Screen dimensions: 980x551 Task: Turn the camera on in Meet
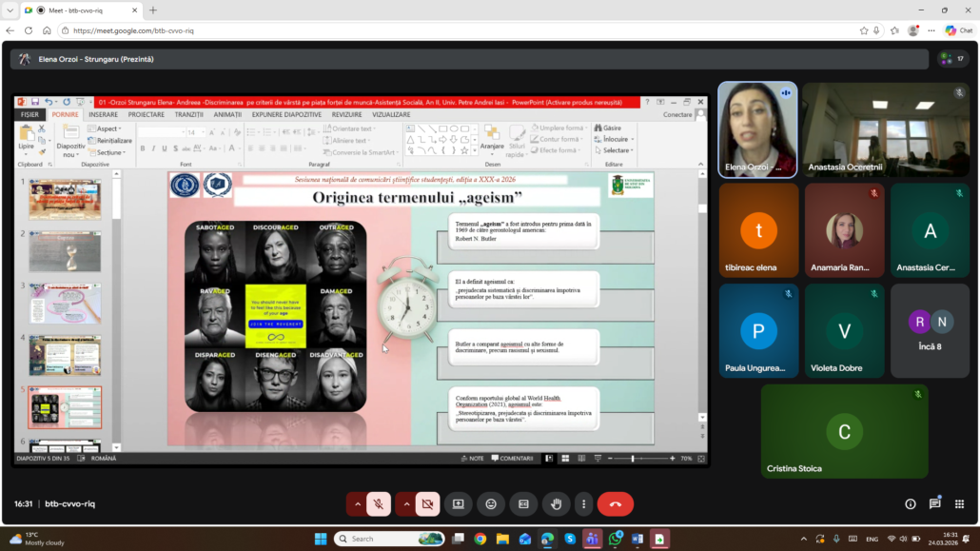(427, 504)
